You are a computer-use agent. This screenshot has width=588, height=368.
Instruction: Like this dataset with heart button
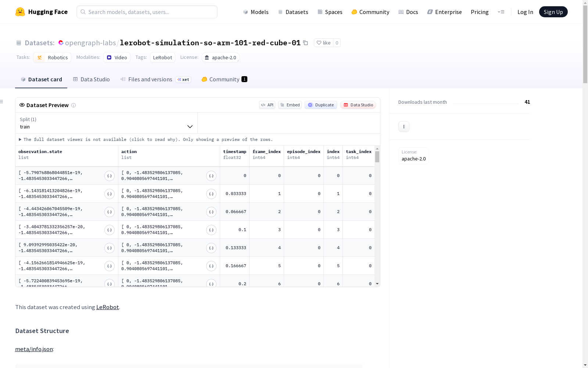pos(323,43)
